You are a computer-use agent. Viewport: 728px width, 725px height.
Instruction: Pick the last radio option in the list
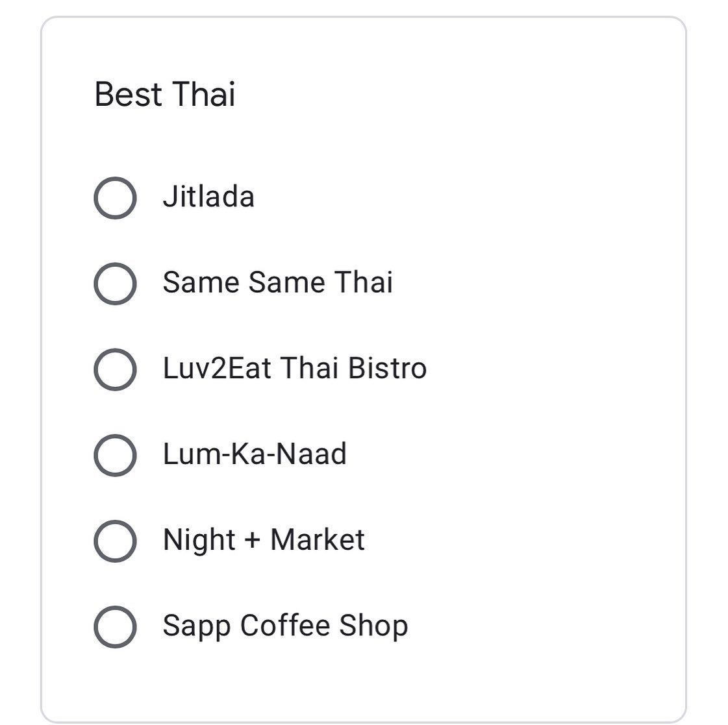(115, 626)
